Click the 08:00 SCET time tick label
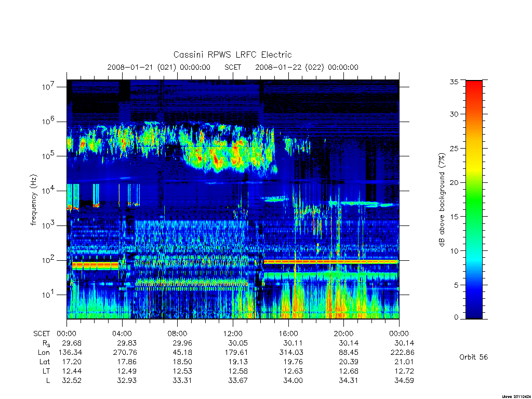 click(x=178, y=334)
